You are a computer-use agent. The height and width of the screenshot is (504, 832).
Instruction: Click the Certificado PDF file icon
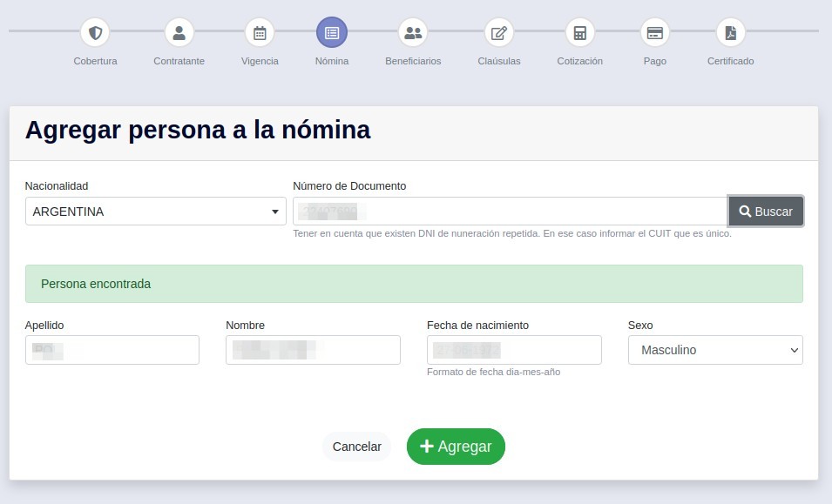click(x=731, y=33)
